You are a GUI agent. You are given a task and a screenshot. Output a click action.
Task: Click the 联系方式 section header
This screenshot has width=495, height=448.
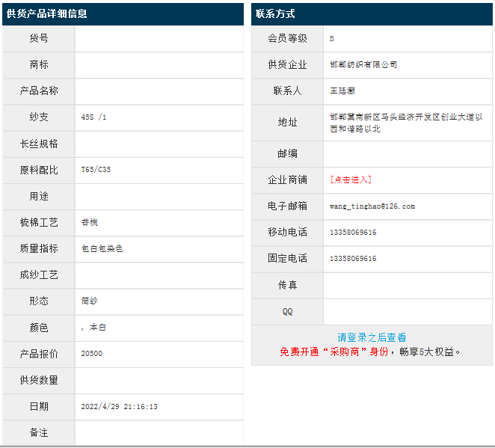pos(275,13)
